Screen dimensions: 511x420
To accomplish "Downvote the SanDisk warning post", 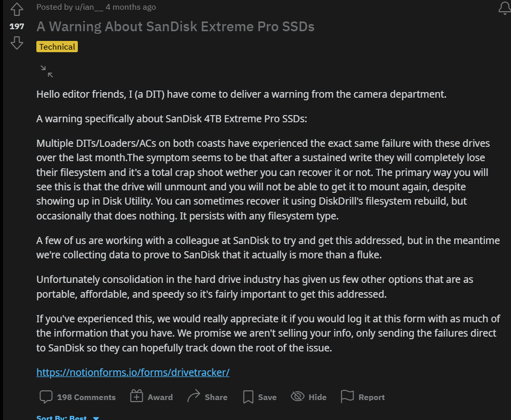I will click(16, 43).
